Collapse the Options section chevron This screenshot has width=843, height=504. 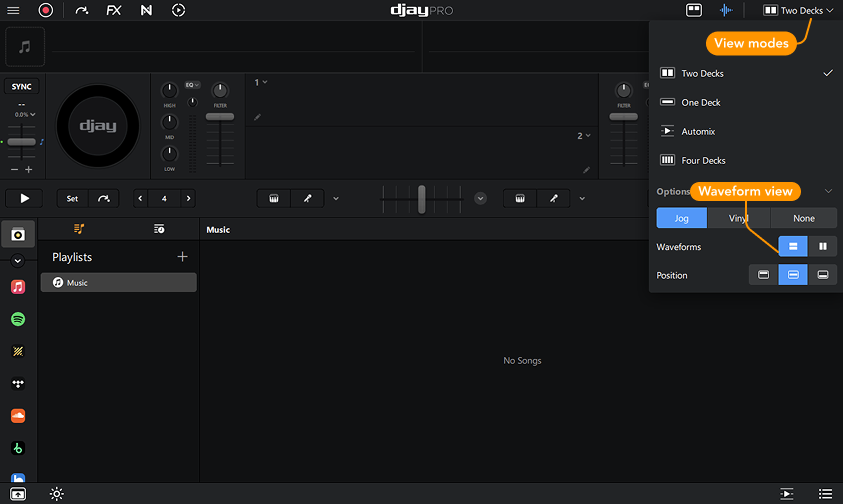828,191
